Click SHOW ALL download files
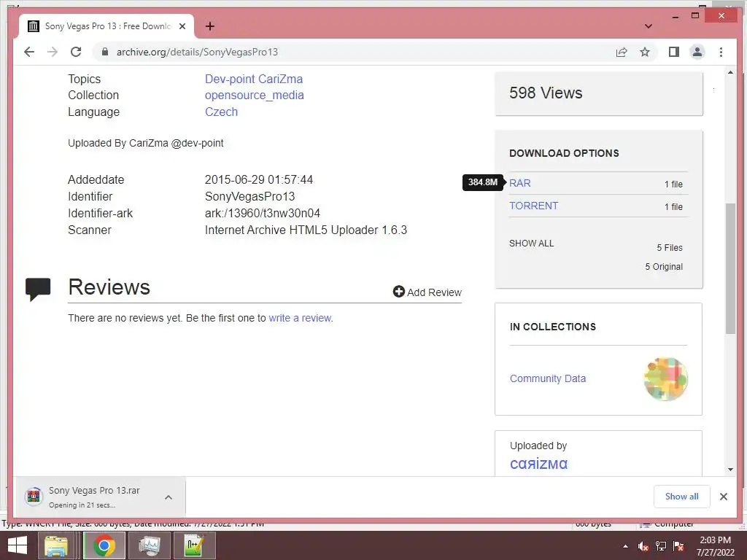The image size is (747, 560). [531, 244]
